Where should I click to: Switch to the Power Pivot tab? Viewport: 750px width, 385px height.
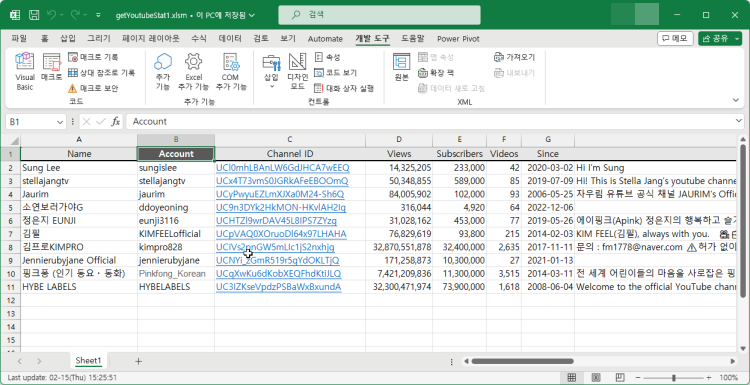[458, 39]
